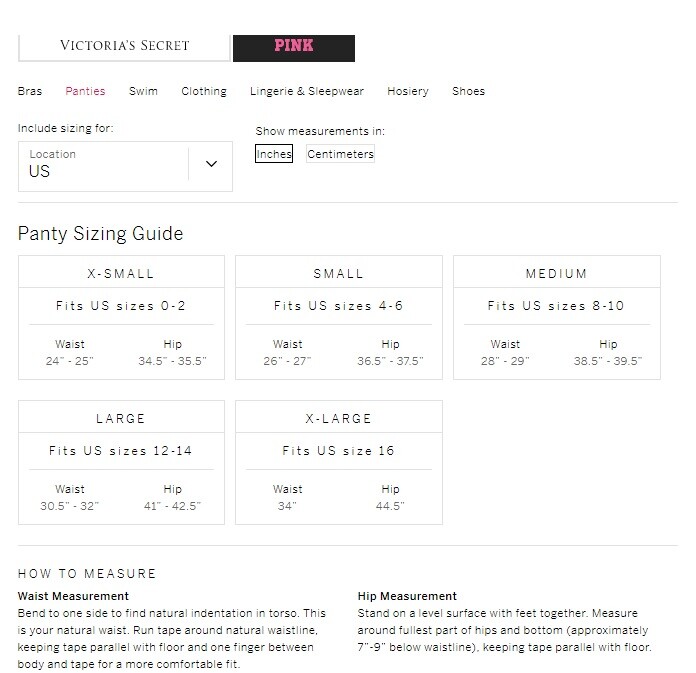Screen dimensions: 696x673
Task: Select the Small size card heading
Action: (x=339, y=273)
